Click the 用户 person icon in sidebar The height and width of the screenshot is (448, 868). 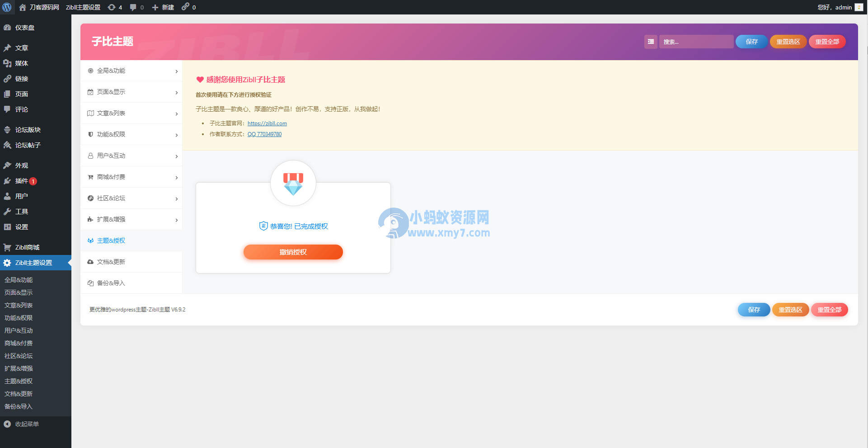7,196
